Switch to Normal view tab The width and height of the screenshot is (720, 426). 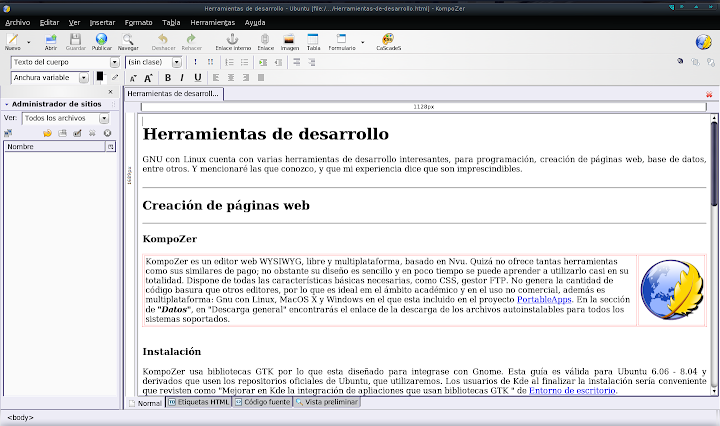145,403
